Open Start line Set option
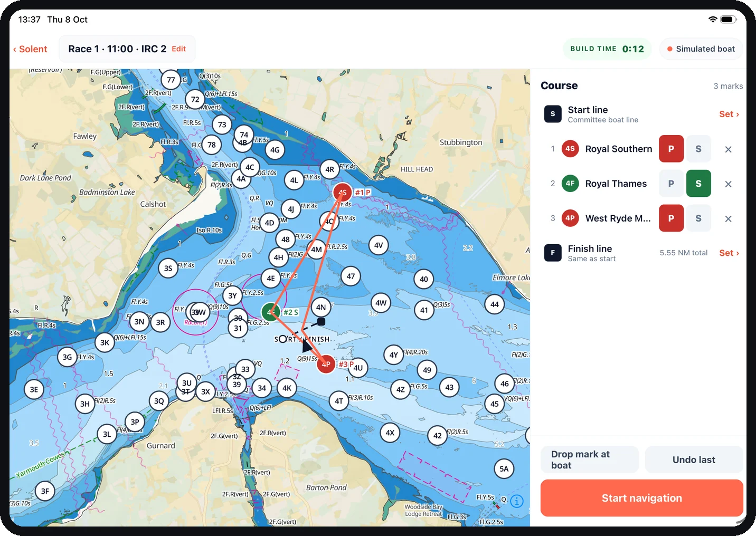The image size is (756, 536). click(729, 114)
